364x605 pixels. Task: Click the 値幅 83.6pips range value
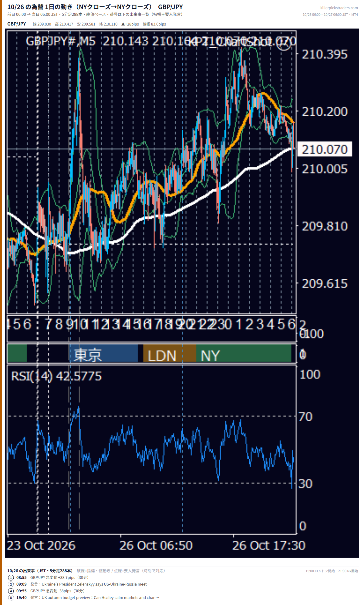click(x=154, y=24)
